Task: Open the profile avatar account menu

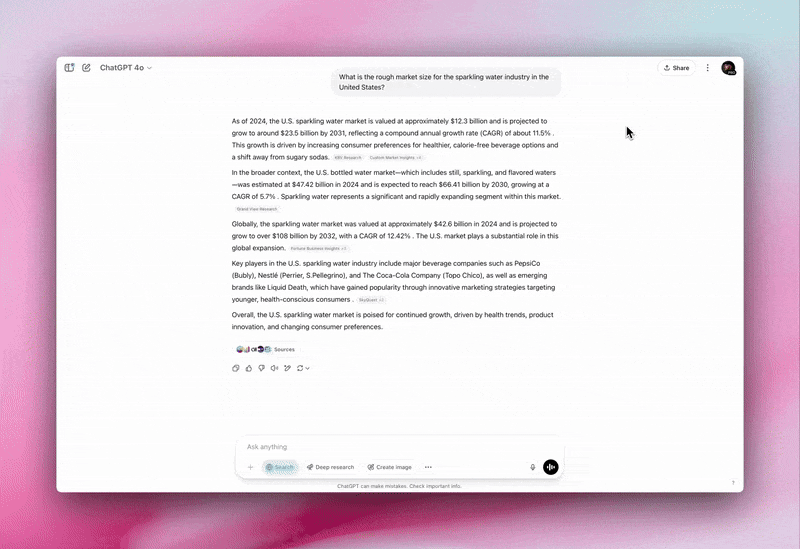Action: 728,68
